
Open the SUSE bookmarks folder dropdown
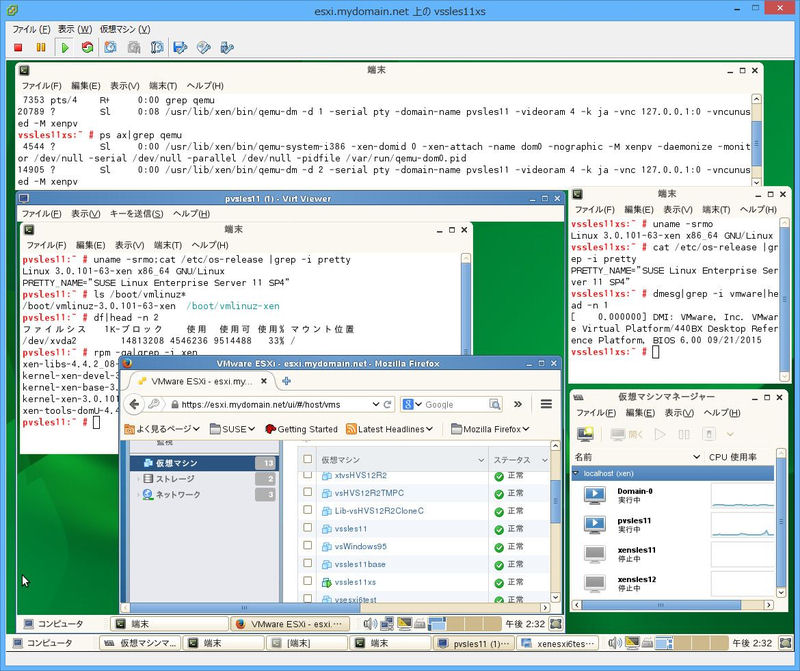point(231,429)
